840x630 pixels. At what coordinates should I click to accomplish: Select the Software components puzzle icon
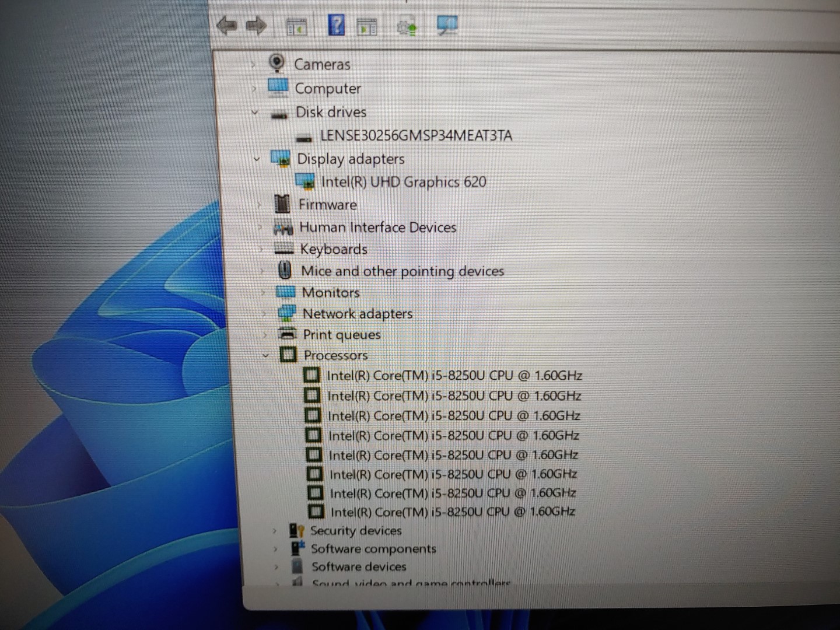298,548
